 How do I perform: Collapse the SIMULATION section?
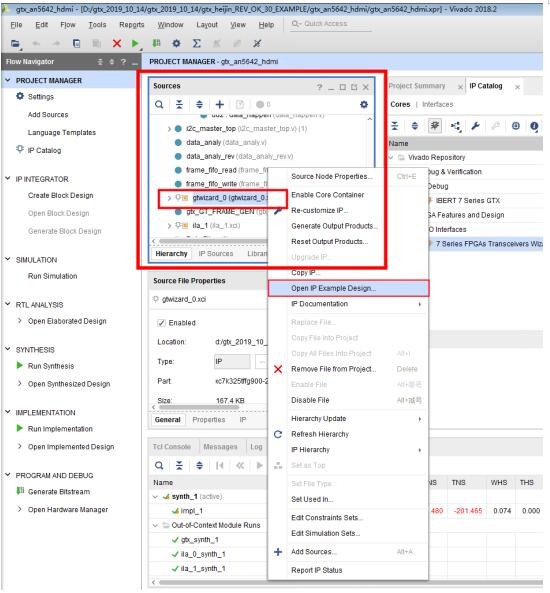(8, 260)
